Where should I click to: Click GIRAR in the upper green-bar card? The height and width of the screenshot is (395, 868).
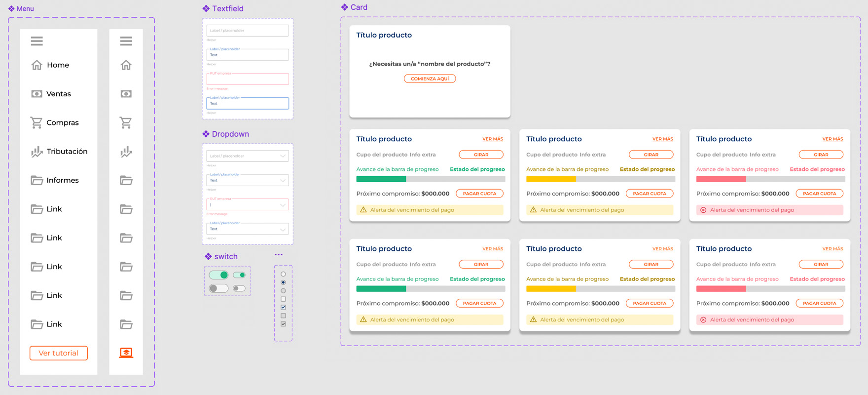tap(481, 155)
